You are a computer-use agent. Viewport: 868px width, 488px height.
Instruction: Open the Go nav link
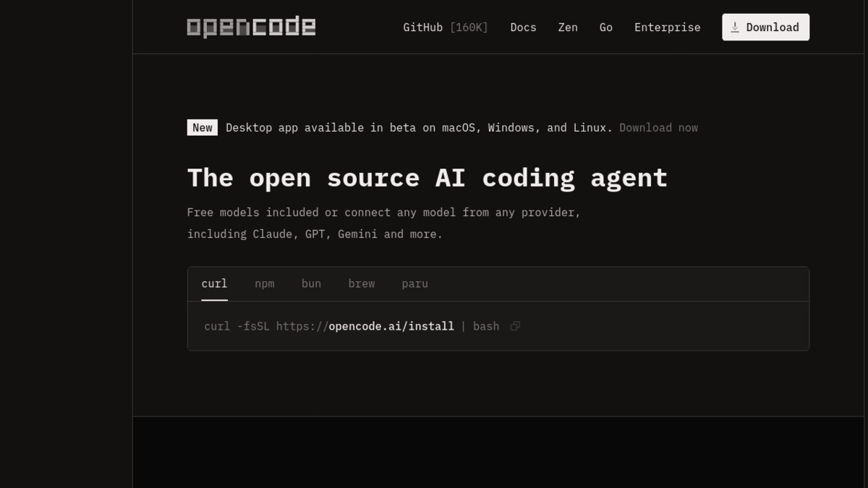(606, 27)
